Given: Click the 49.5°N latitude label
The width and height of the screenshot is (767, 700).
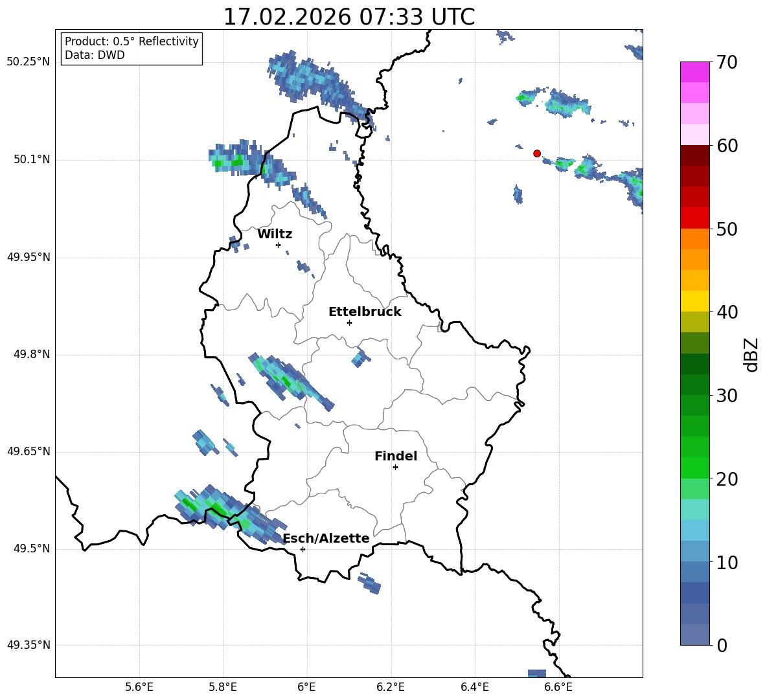Looking at the screenshot, I should (x=32, y=548).
